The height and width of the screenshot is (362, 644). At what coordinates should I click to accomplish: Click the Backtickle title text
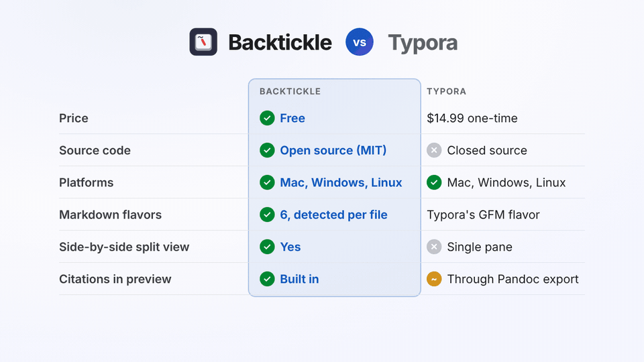[x=280, y=42]
